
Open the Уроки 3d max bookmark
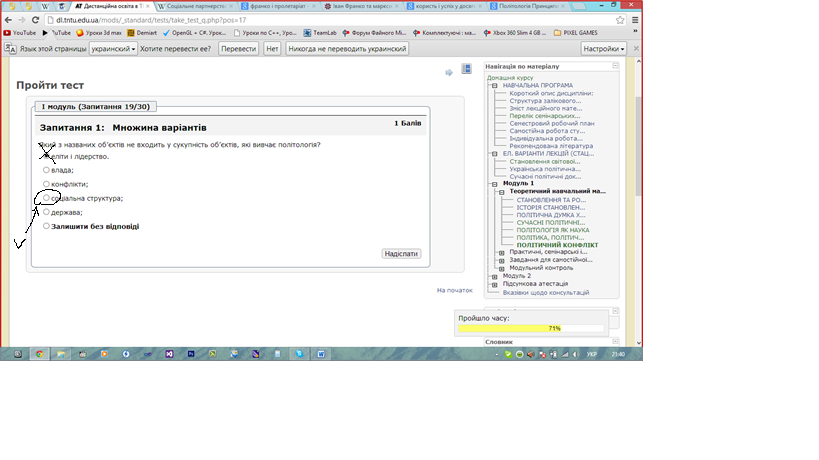pyautogui.click(x=99, y=32)
